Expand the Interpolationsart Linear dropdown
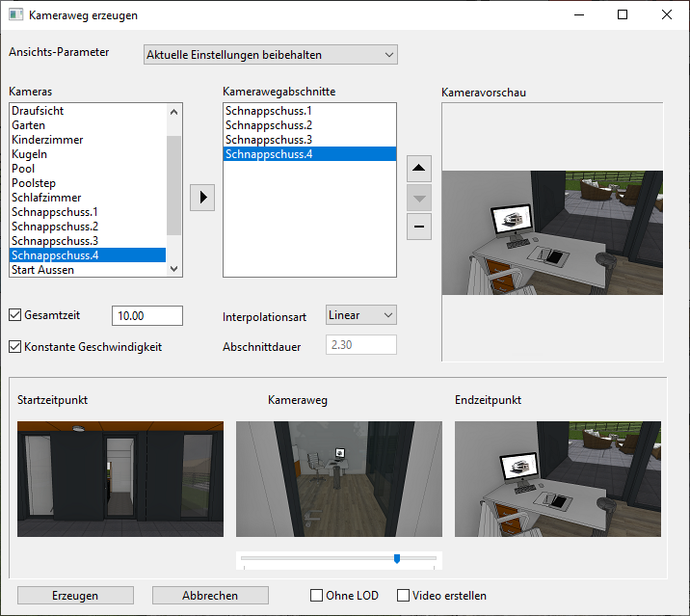The width and height of the screenshot is (690, 616). click(x=360, y=314)
